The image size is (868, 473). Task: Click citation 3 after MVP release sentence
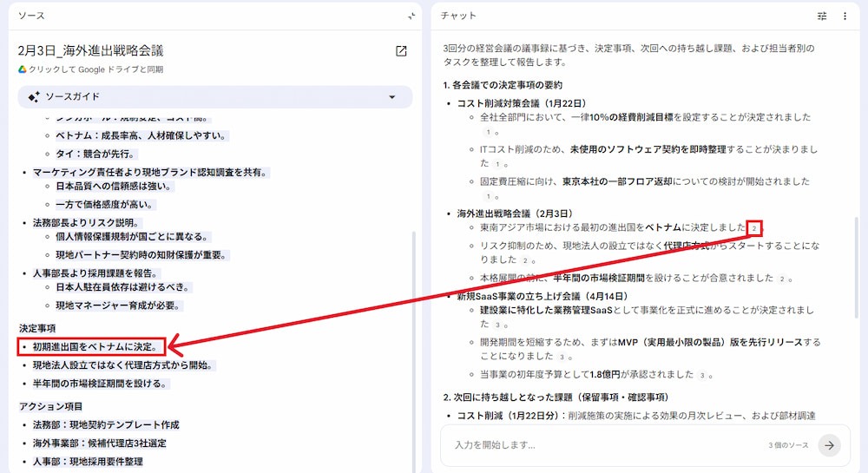(x=562, y=357)
